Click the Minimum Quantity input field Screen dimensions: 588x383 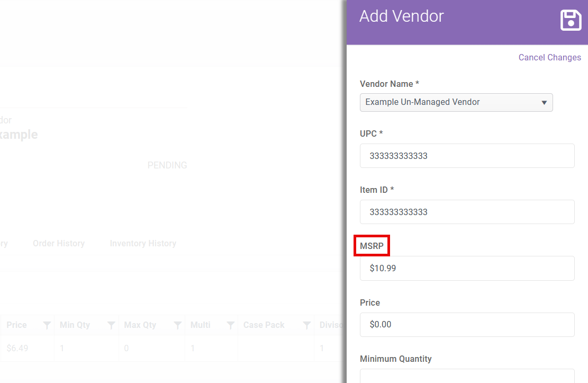467,376
